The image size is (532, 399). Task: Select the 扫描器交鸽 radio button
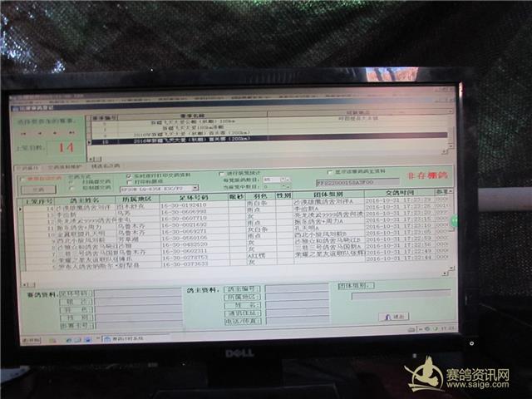pyautogui.click(x=70, y=182)
